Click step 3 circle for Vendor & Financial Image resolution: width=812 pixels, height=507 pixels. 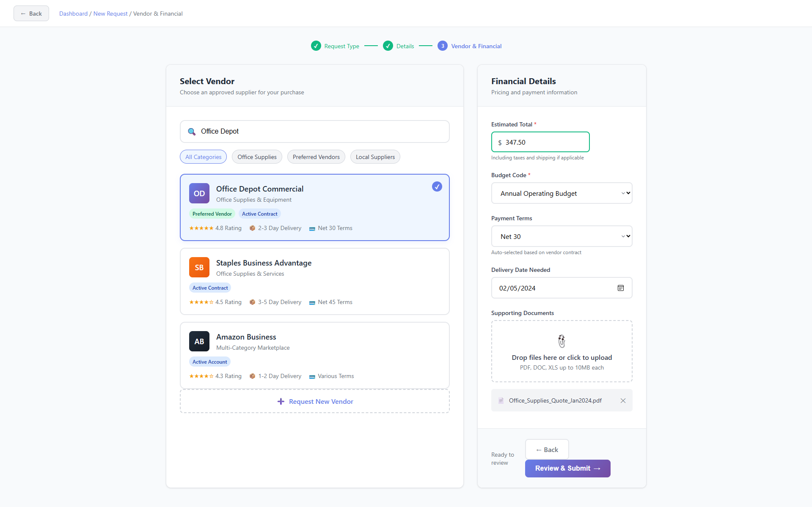[443, 46]
